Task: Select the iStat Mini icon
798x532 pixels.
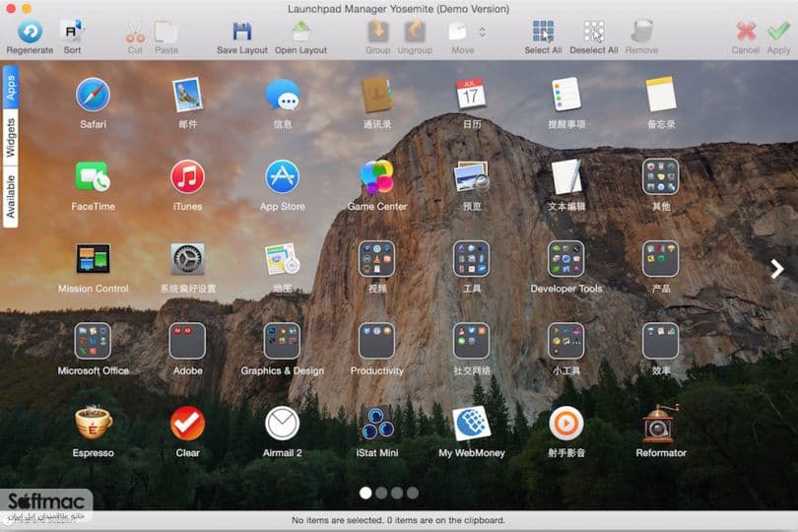Action: [x=377, y=423]
